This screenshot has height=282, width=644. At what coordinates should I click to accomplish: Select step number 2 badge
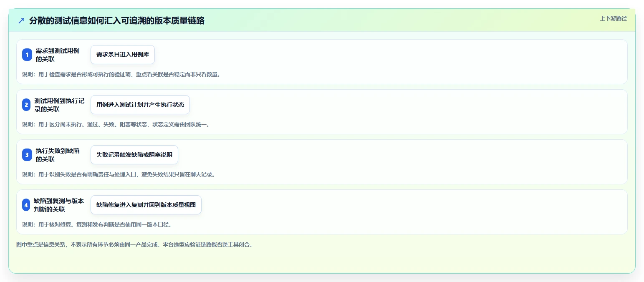coord(26,105)
